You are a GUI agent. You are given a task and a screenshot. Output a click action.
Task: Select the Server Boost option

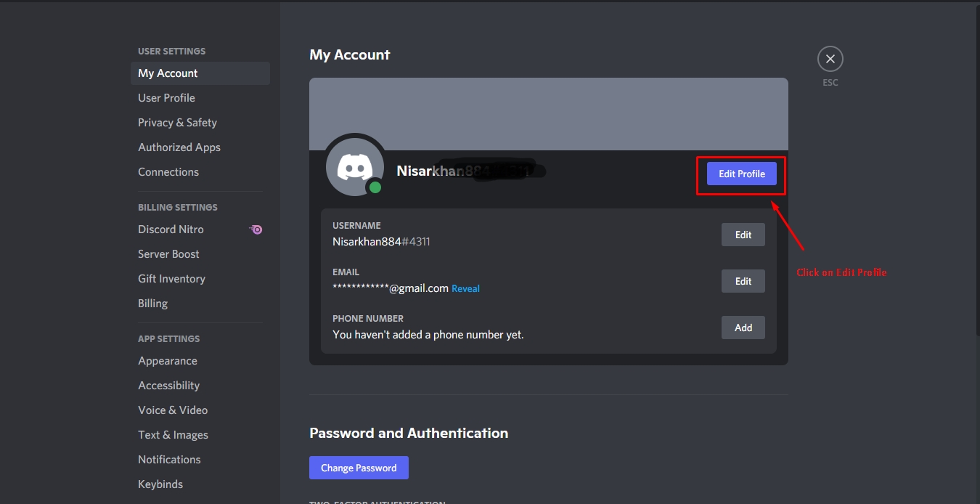coord(168,253)
